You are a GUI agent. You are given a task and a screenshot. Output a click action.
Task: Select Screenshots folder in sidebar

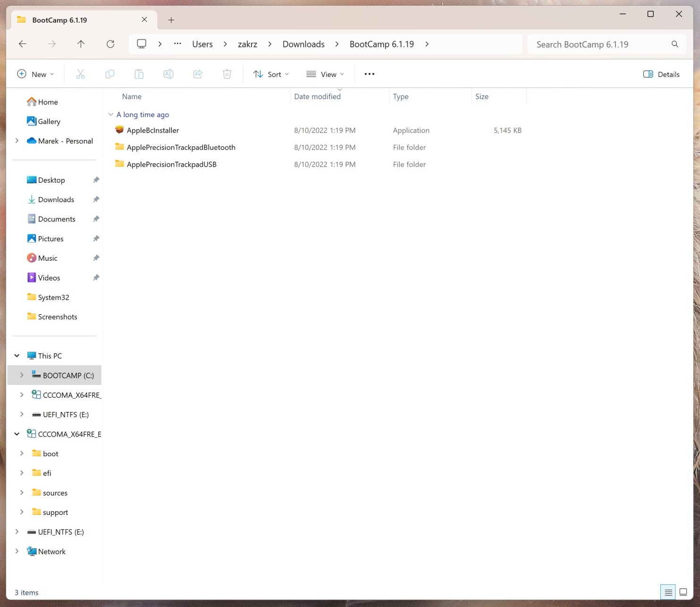[58, 316]
